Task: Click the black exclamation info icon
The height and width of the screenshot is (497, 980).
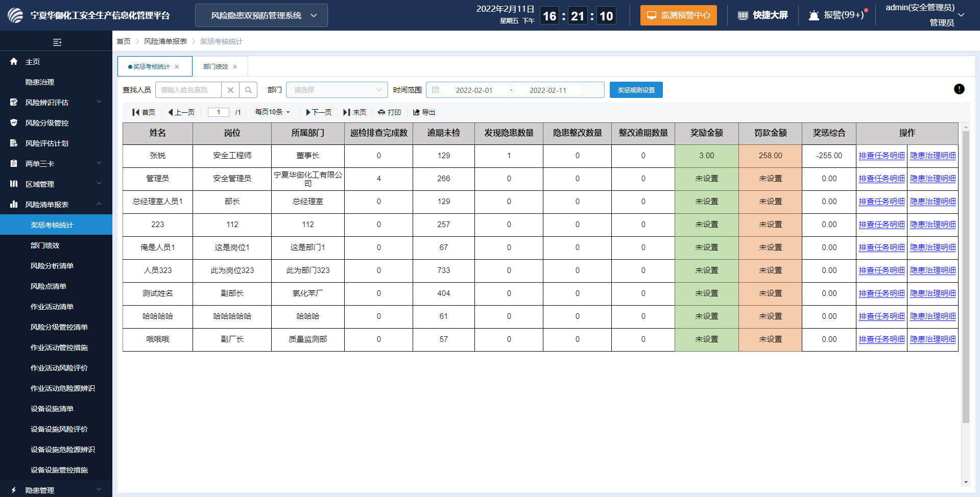Action: pyautogui.click(x=959, y=89)
